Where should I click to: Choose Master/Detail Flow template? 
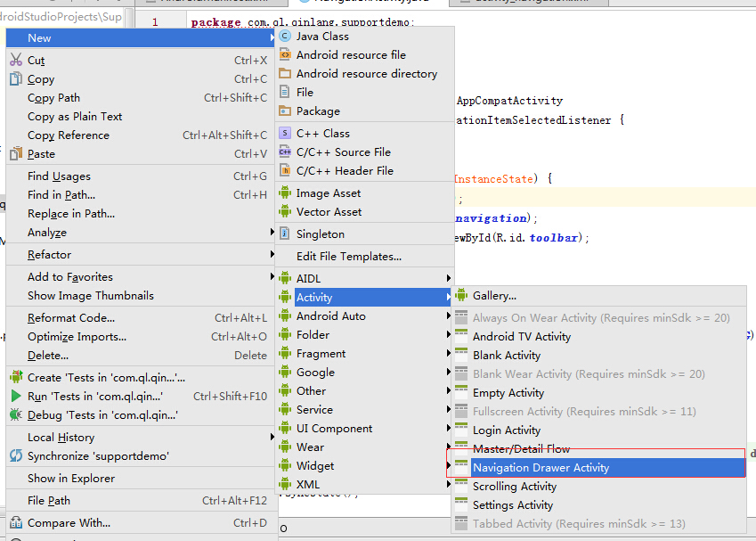pos(598,449)
